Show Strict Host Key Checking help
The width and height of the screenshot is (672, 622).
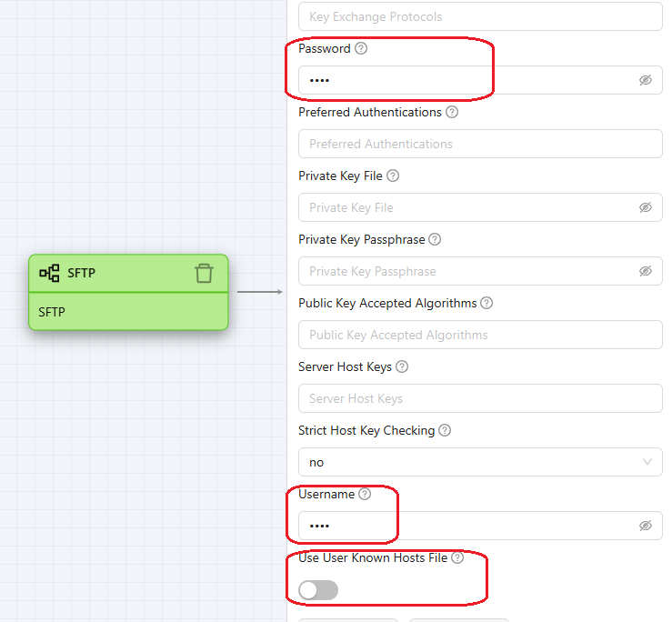coord(445,430)
